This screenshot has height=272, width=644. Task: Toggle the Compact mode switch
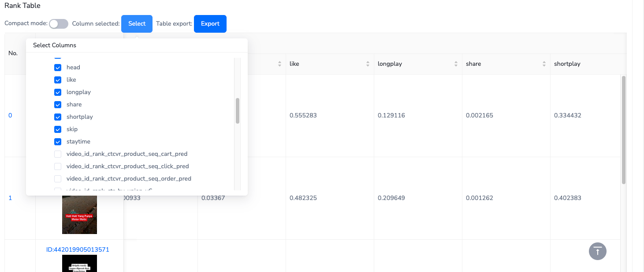[59, 24]
